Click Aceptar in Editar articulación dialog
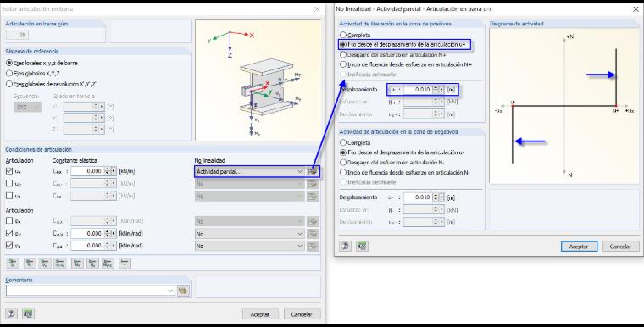644x327 pixels. pyautogui.click(x=260, y=314)
